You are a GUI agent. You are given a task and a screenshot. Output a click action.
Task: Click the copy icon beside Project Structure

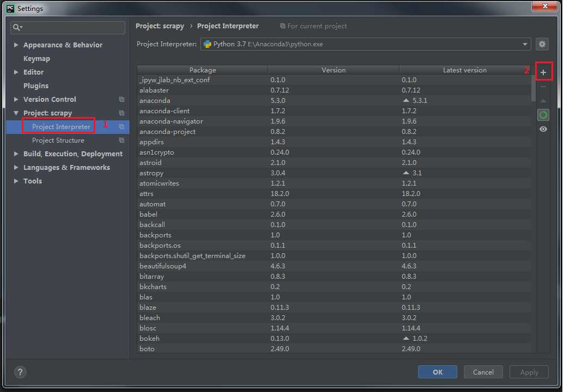(121, 140)
